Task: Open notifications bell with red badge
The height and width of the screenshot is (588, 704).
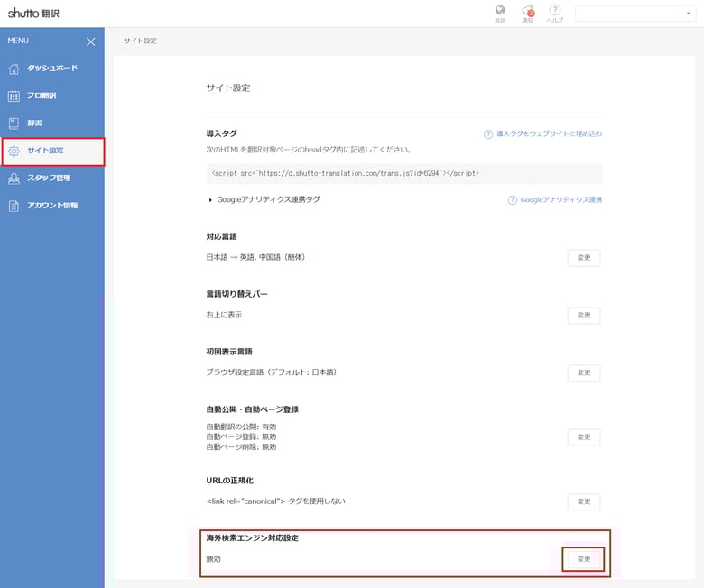Action: point(528,11)
